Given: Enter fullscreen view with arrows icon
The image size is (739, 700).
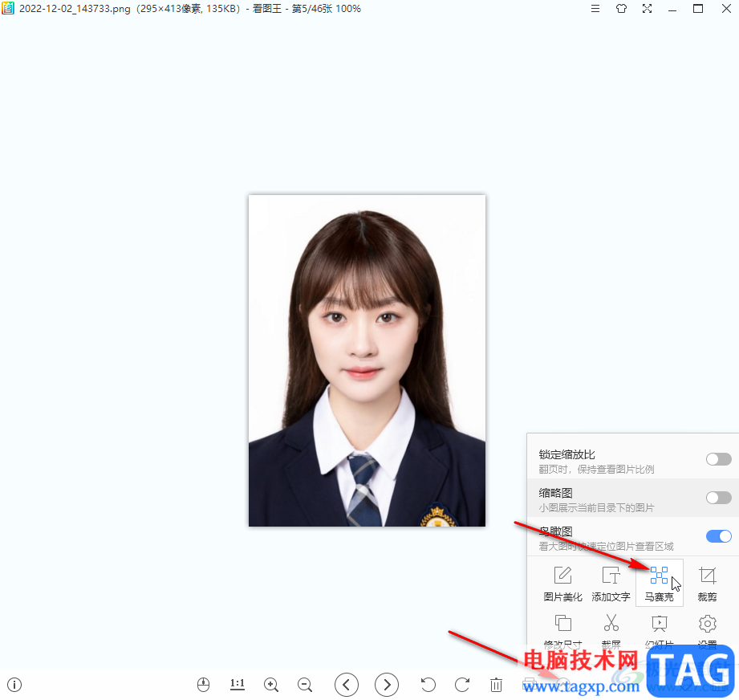Looking at the screenshot, I should tap(647, 9).
